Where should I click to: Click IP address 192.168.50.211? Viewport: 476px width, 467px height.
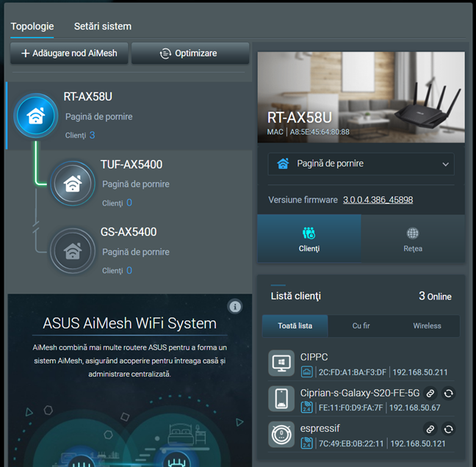coord(420,372)
